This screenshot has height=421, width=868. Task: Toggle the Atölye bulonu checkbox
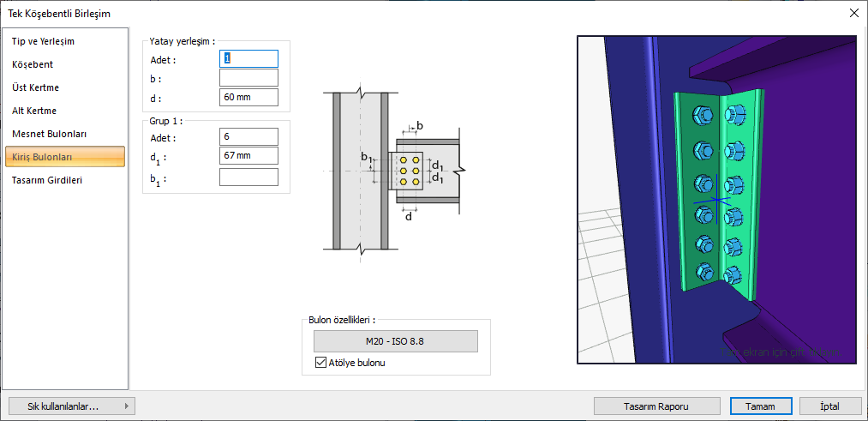(320, 363)
